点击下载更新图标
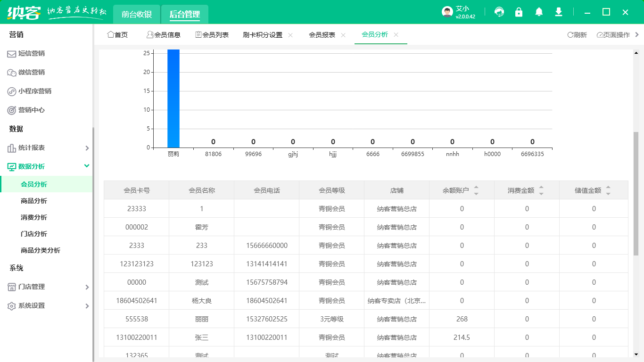 559,12
